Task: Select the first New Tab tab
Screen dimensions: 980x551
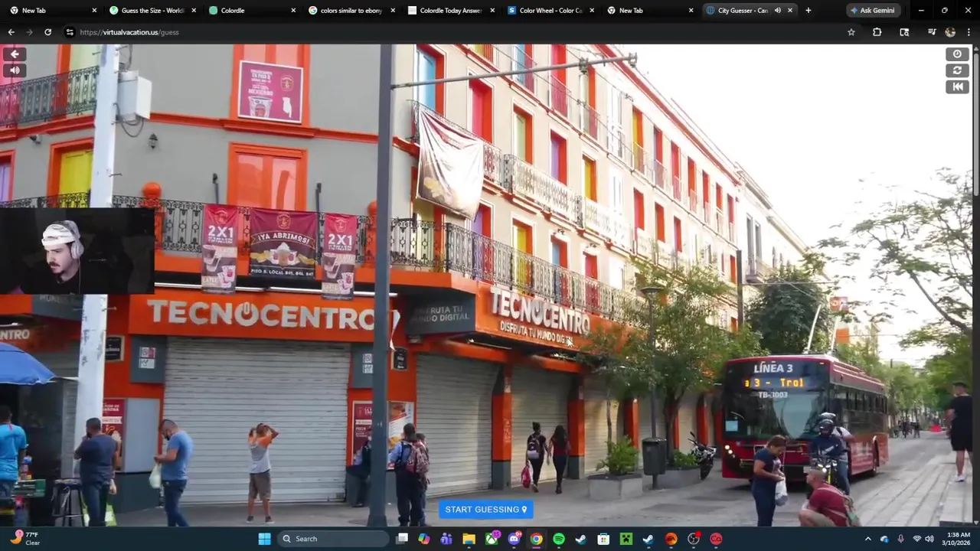Action: (54, 11)
